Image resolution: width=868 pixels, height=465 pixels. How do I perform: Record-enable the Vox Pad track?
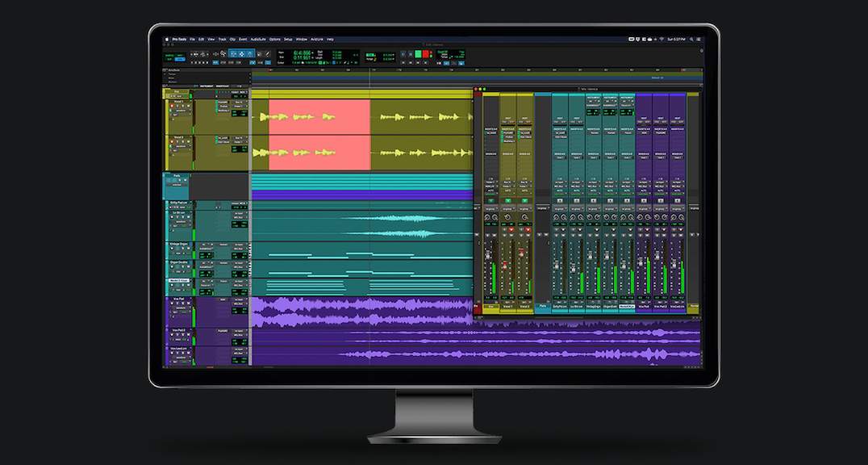tap(173, 303)
